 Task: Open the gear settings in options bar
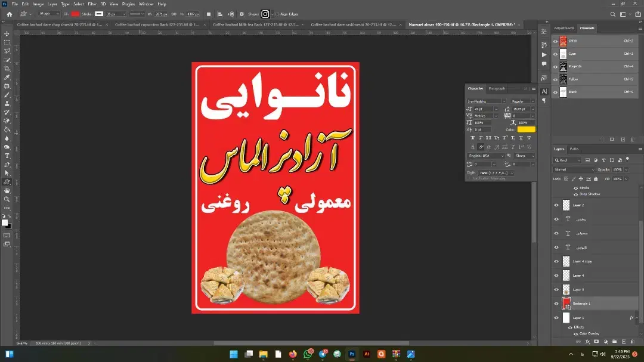(x=241, y=14)
